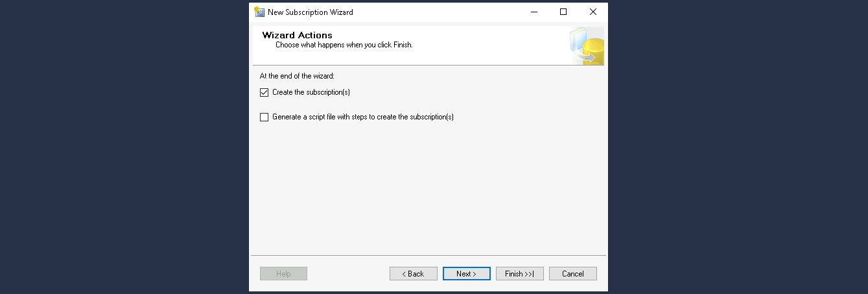
Task: Uncheck the Create the subscription(s) checkbox
Action: click(x=264, y=92)
